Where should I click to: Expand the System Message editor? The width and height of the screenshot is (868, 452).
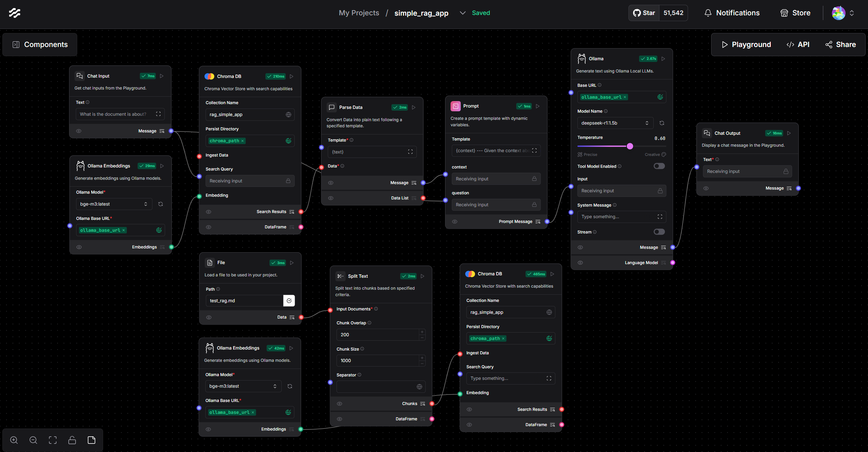(x=660, y=216)
